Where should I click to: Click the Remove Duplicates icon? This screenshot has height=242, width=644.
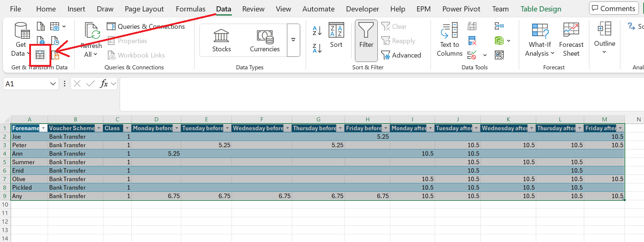point(472,41)
